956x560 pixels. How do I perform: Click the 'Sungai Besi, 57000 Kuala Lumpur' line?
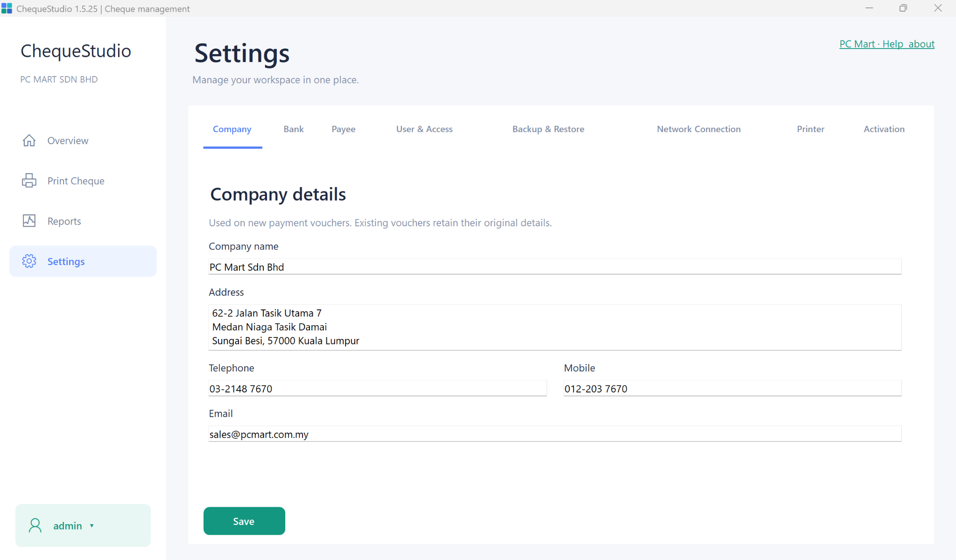[x=286, y=341]
